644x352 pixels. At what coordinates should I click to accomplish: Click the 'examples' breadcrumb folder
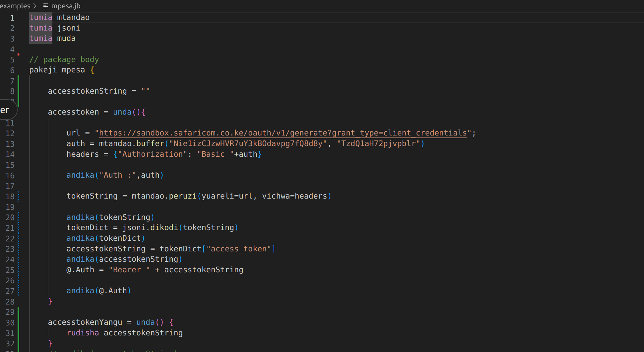pos(15,6)
